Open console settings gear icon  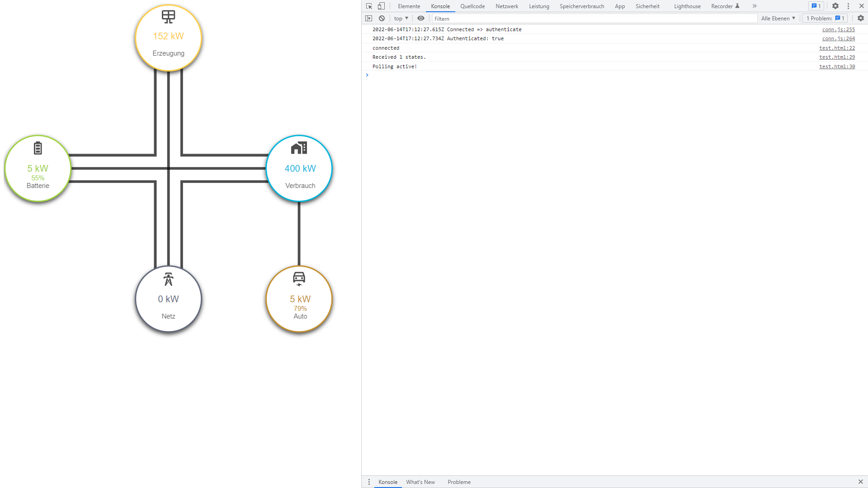861,19
